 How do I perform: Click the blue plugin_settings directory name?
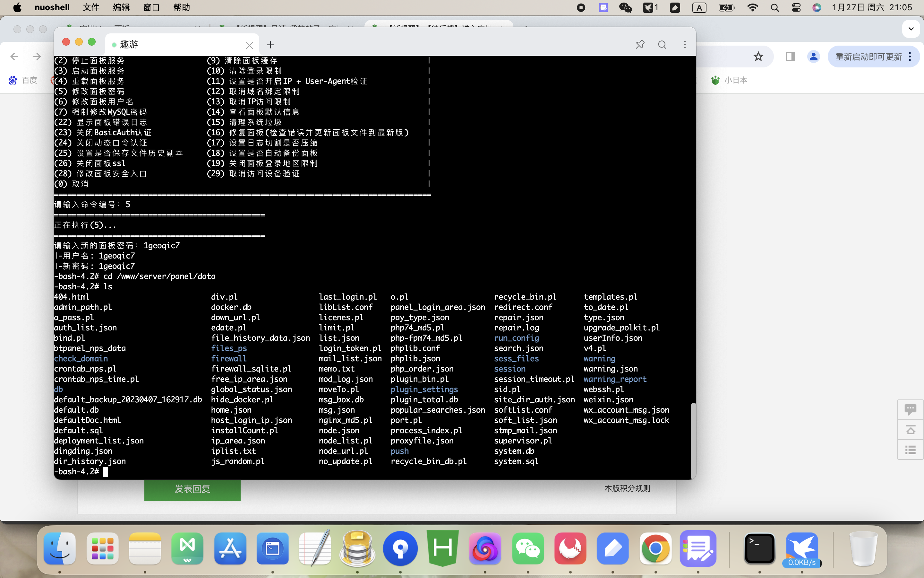point(424,389)
